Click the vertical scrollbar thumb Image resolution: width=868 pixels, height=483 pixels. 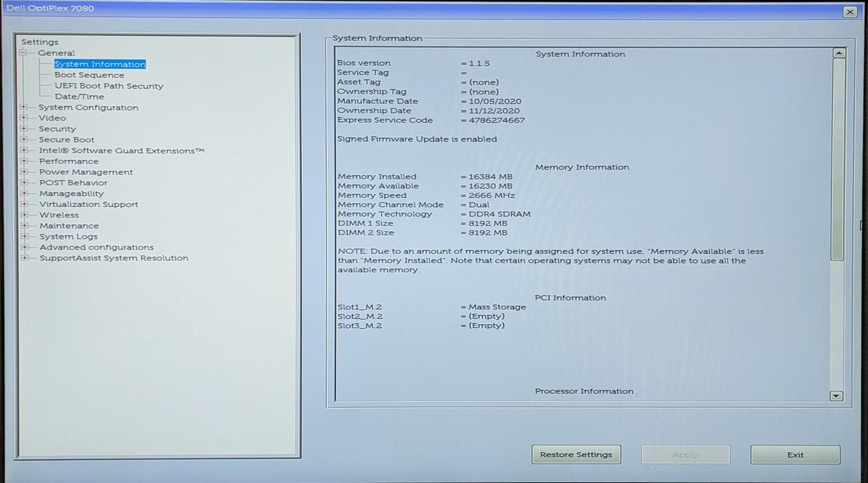click(838, 159)
